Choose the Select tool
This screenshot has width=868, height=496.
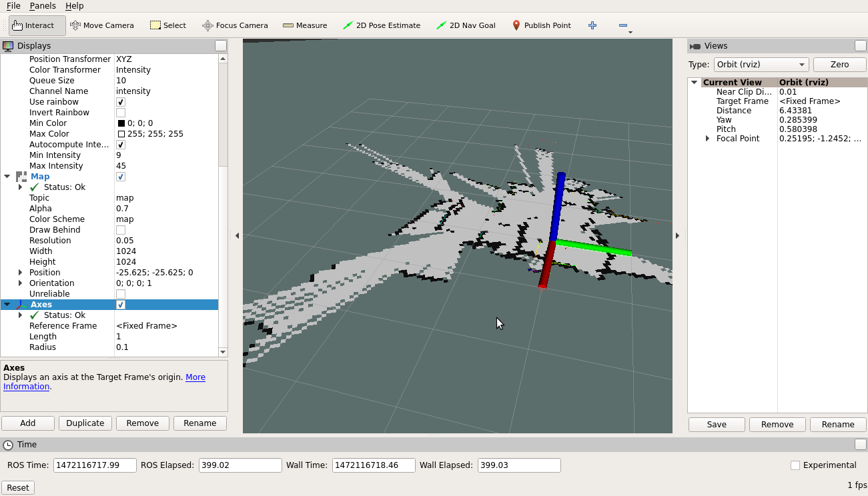pos(167,25)
